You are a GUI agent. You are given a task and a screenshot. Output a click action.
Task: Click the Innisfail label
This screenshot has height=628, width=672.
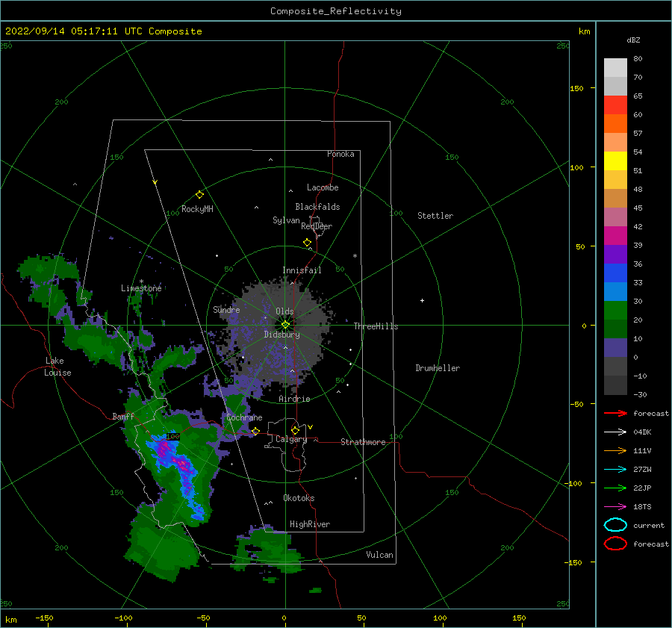click(x=302, y=270)
